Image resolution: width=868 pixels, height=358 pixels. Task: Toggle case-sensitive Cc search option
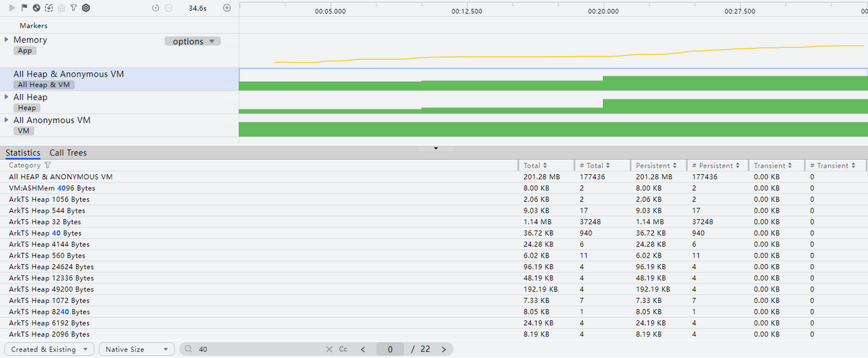344,349
